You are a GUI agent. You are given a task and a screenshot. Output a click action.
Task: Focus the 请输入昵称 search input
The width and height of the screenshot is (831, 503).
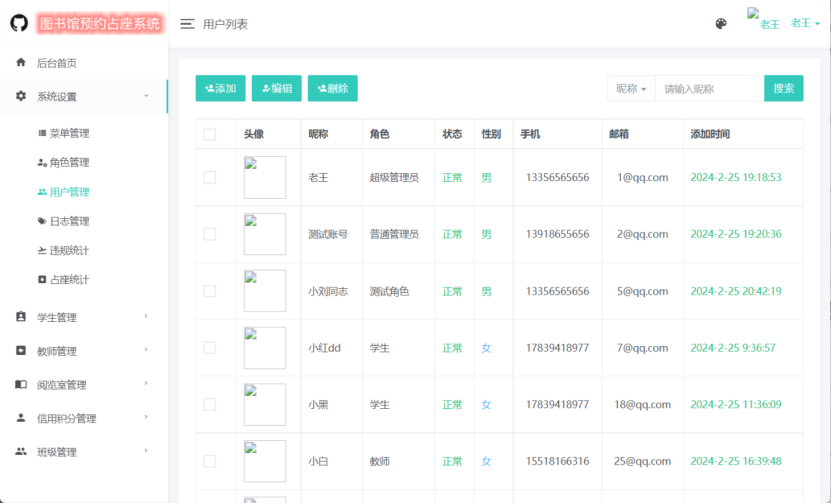point(710,89)
